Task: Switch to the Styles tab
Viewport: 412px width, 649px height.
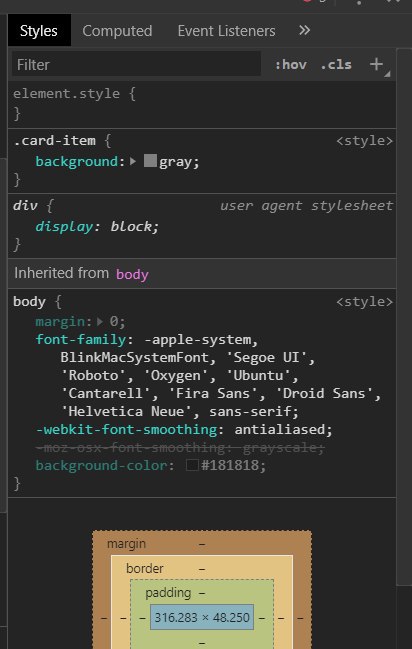Action: pyautogui.click(x=39, y=31)
